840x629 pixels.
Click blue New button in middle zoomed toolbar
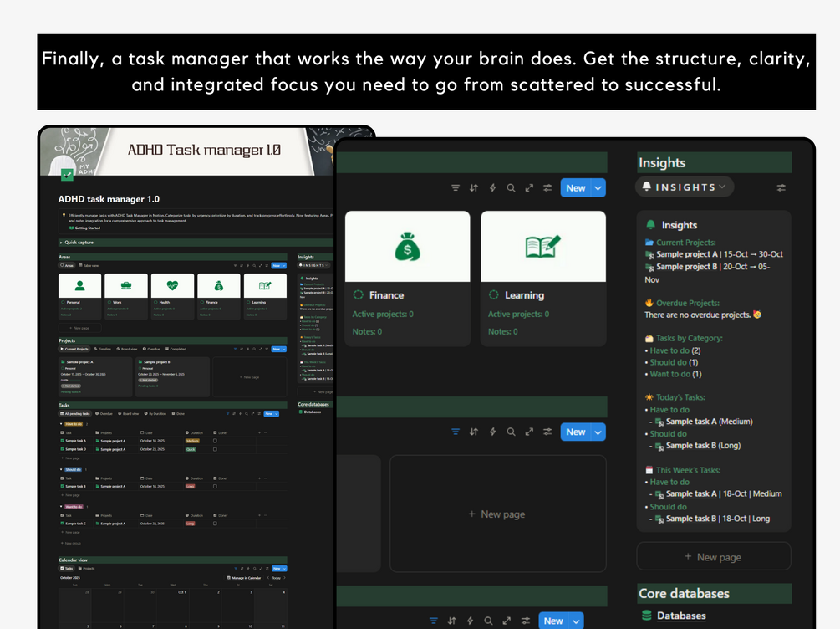coord(576,432)
